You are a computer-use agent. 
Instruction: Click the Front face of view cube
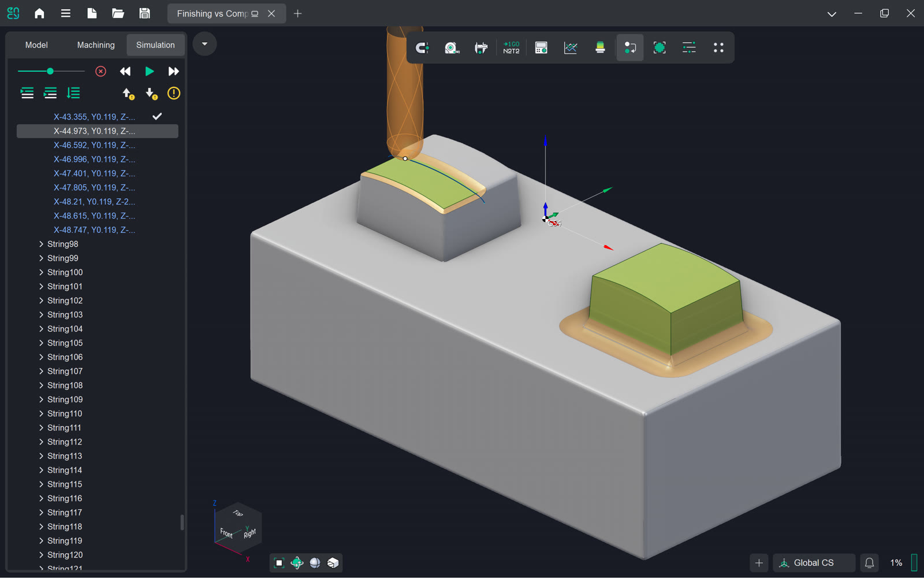[227, 533]
